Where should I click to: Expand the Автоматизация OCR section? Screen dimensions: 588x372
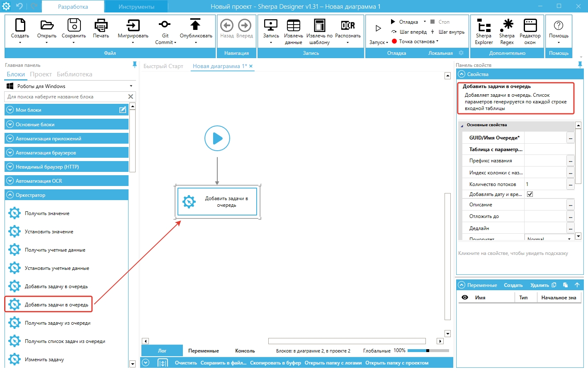10,181
